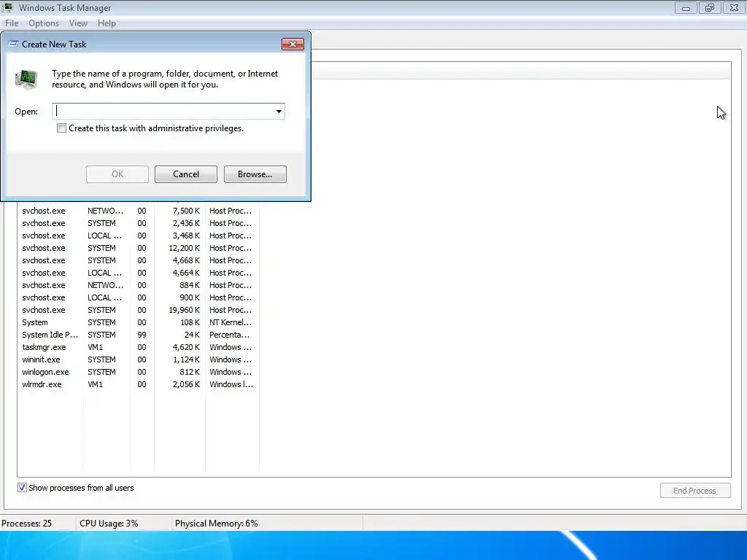Click the 2,056 K memory cell
The image size is (747, 560).
click(x=186, y=384)
